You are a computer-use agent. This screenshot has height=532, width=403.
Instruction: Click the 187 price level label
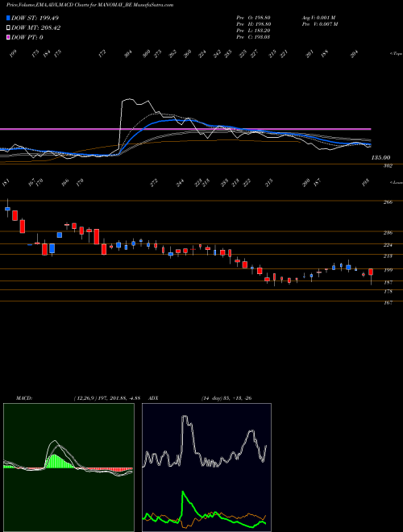[388, 282]
